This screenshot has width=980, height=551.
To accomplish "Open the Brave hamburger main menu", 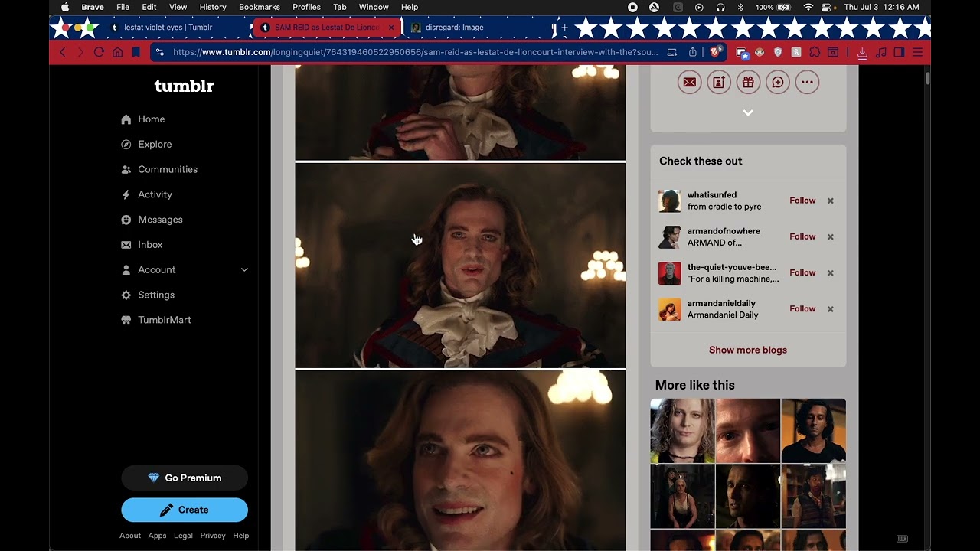I will coord(917,52).
